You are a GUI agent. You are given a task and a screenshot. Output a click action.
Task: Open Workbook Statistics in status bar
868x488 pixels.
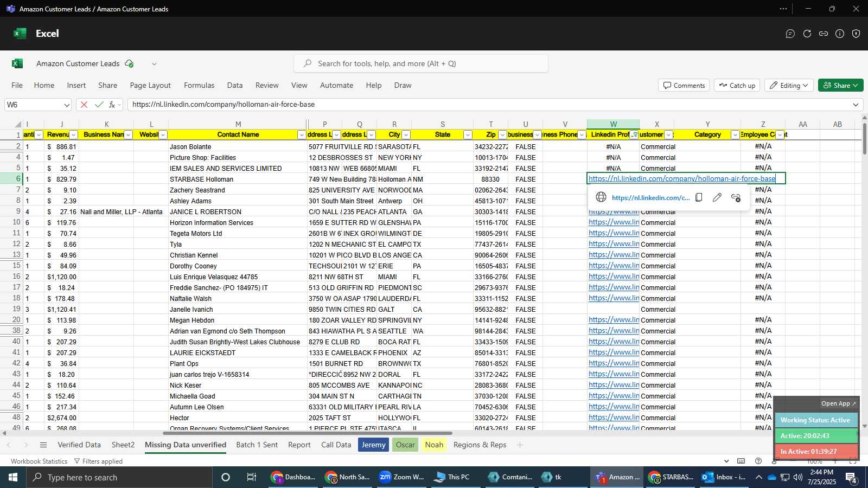(x=39, y=461)
